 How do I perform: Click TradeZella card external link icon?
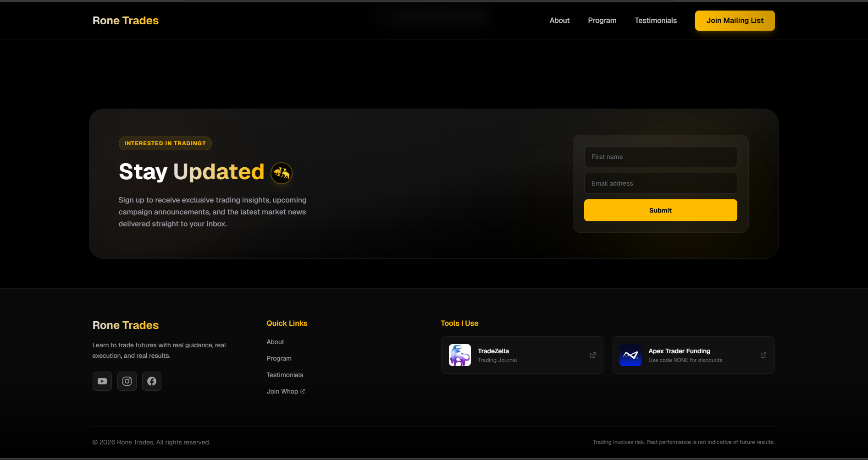point(593,355)
